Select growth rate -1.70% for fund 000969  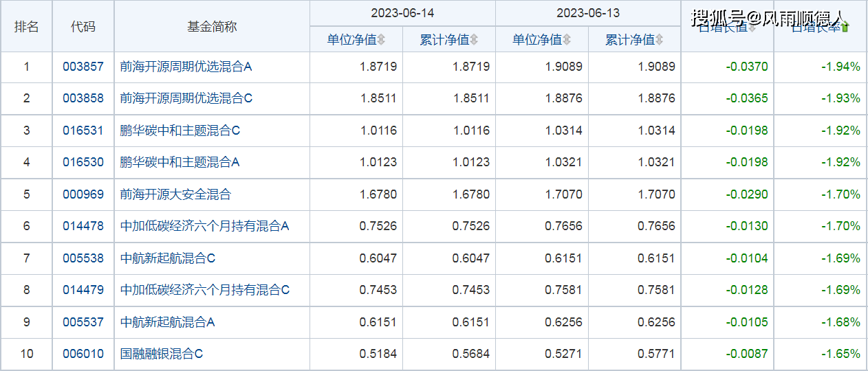point(840,194)
